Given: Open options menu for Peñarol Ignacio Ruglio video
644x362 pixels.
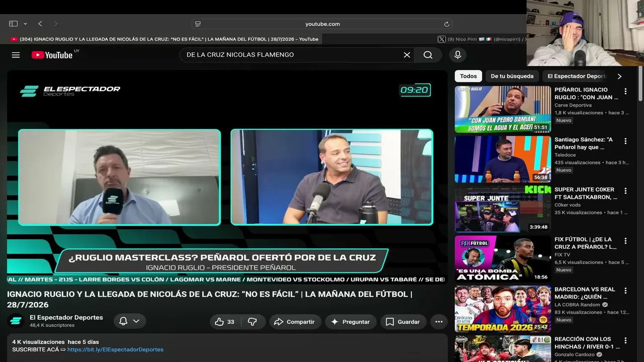Looking at the screenshot, I should click(625, 91).
